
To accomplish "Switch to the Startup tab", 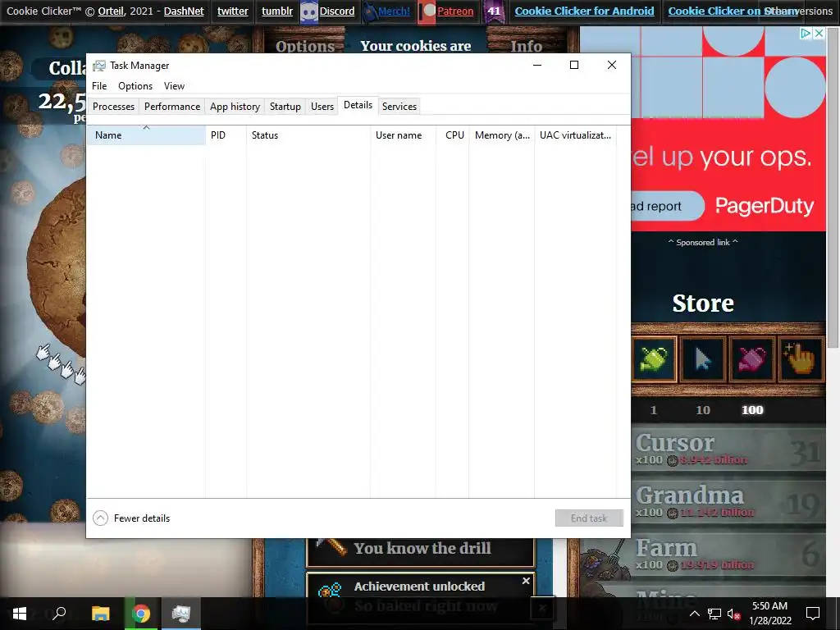I will click(x=285, y=106).
